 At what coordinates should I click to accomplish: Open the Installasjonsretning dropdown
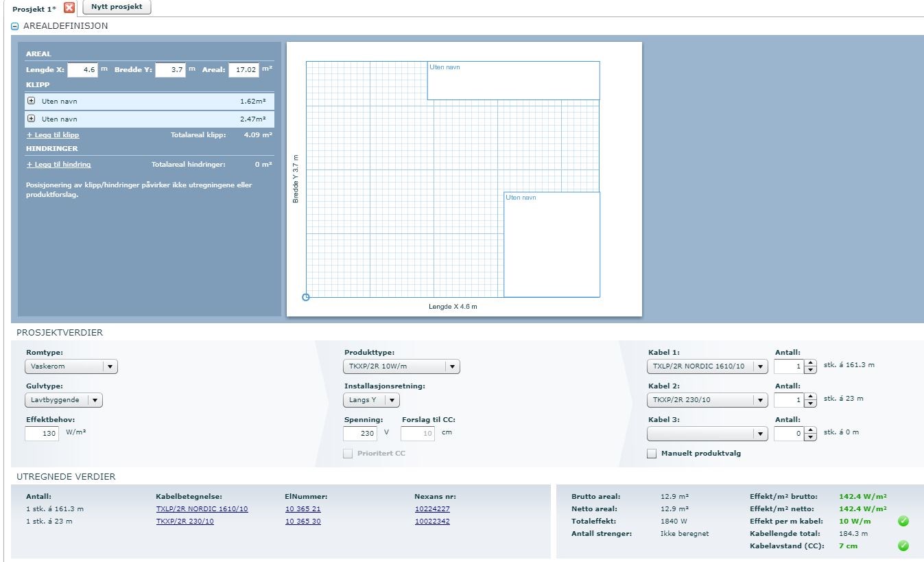pyautogui.click(x=391, y=400)
